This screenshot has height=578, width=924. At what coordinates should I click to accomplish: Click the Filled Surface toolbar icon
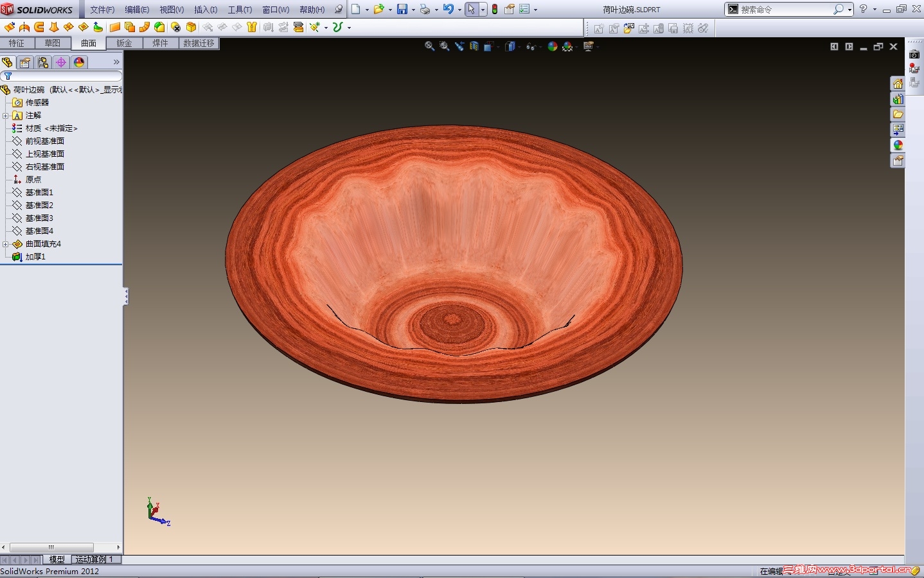click(84, 27)
